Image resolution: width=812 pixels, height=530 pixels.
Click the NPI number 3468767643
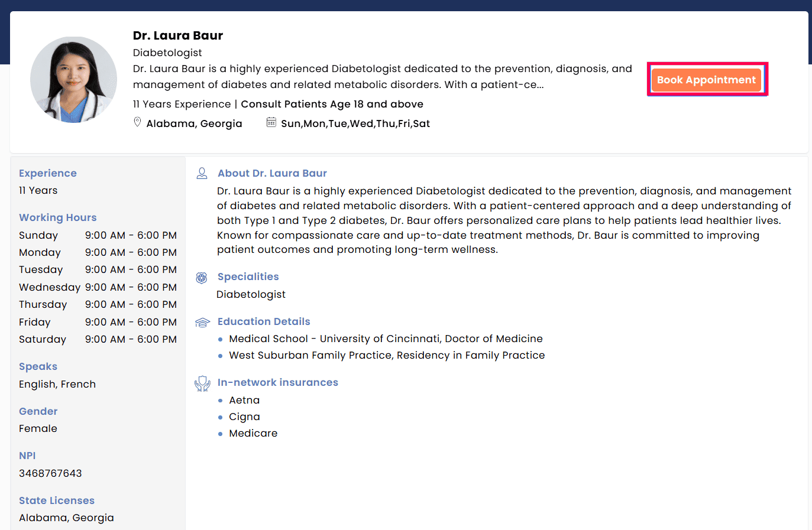(x=50, y=473)
